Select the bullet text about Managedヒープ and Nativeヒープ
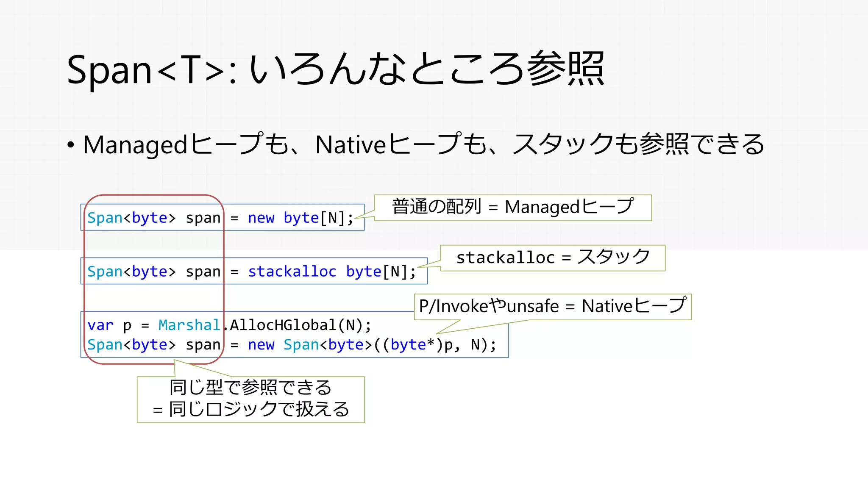Image resolution: width=868 pixels, height=488 pixels. (x=423, y=144)
